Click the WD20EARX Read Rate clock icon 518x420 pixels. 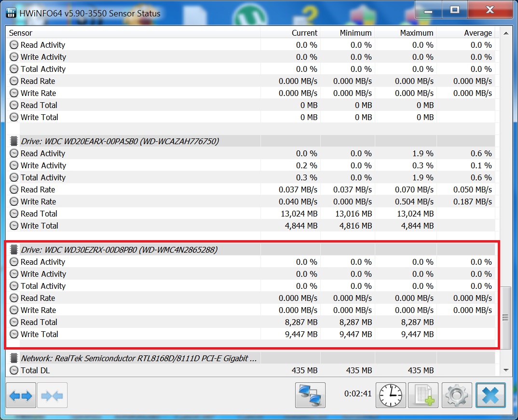14,190
